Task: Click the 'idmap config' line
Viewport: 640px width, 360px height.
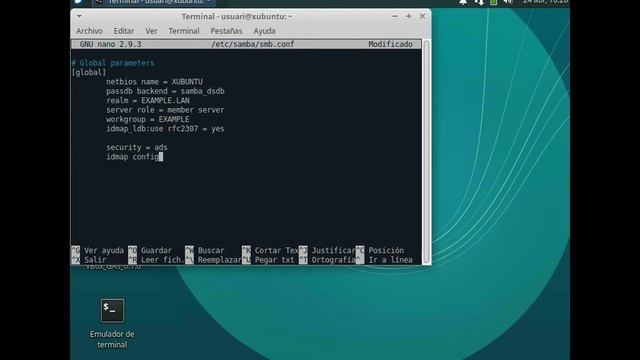Action: pos(133,157)
